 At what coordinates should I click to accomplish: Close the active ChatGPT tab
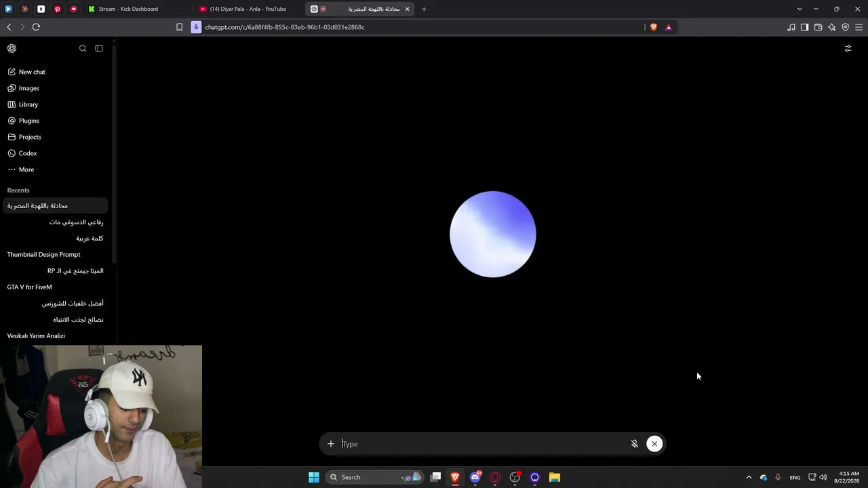[x=407, y=9]
